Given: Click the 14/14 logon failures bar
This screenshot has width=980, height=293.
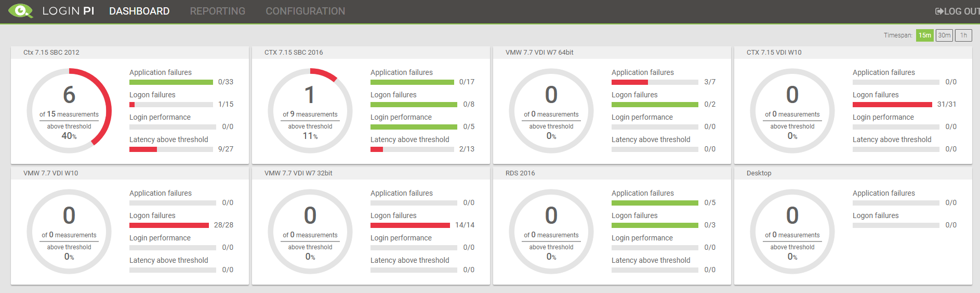Looking at the screenshot, I should click(410, 225).
